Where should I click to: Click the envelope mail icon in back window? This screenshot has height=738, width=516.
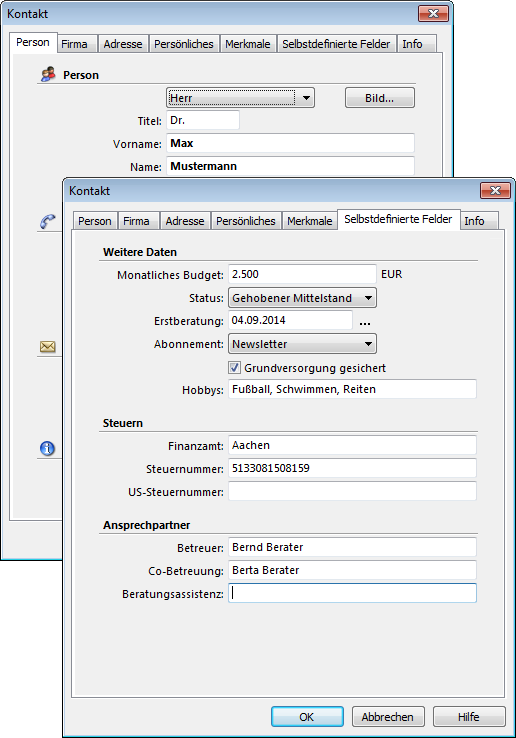pos(48,347)
